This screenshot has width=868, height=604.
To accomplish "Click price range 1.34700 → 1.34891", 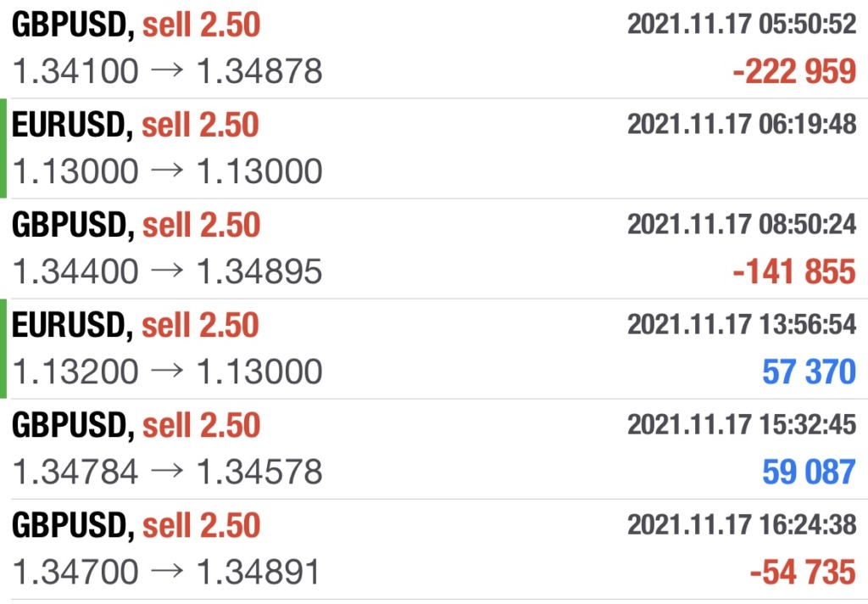I will coord(166,572).
